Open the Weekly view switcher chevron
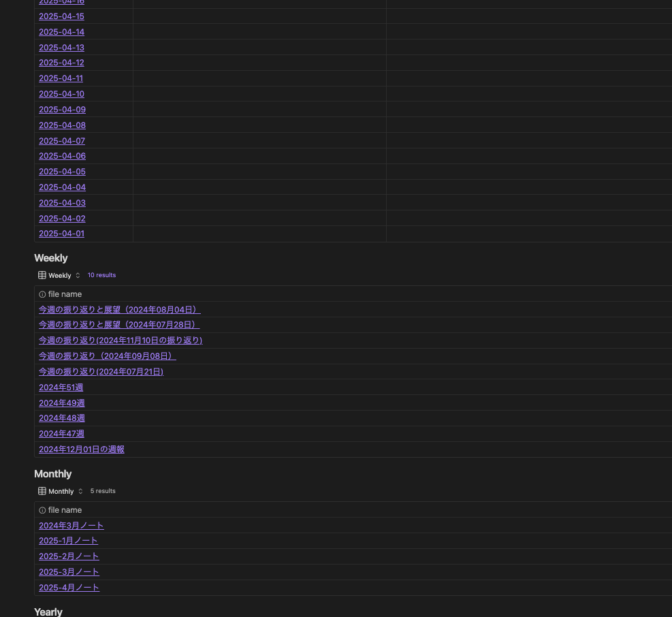 coord(78,275)
